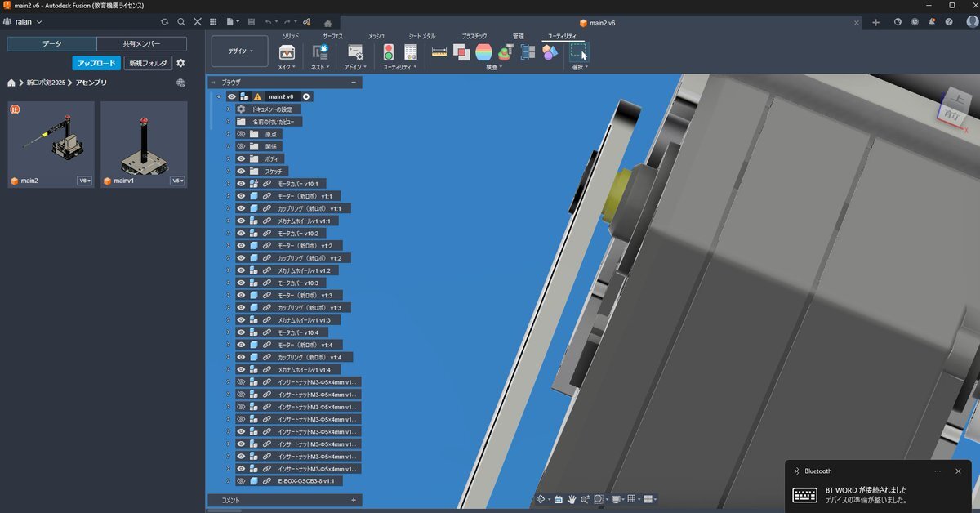
Task: Select the Interference check icon
Action: (x=461, y=52)
